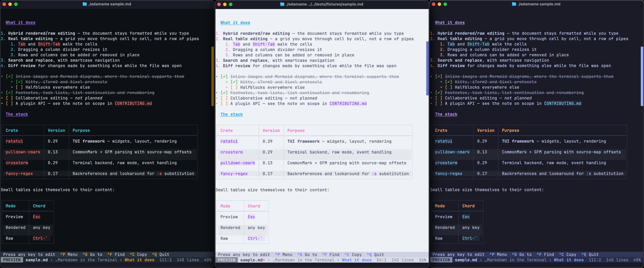Click the 'Mode' column header in the right window

coord(440,206)
